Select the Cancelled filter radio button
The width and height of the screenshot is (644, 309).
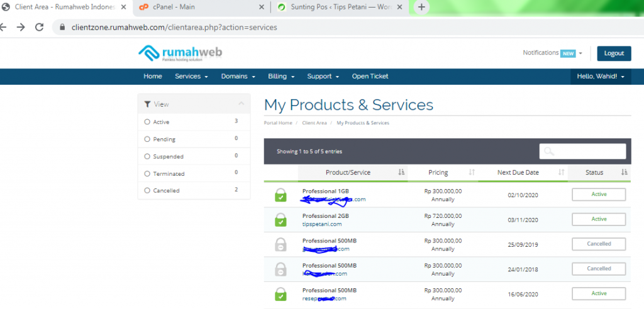[147, 190]
